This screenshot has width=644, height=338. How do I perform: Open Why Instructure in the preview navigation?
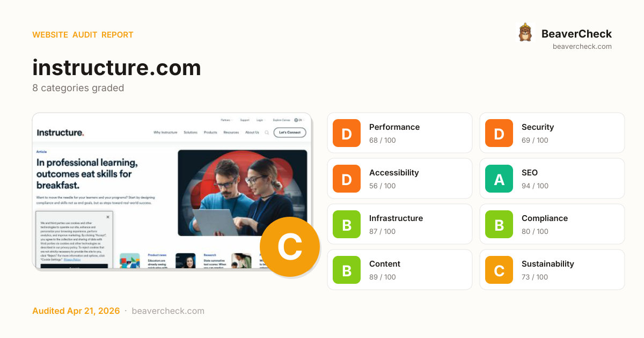click(x=165, y=133)
